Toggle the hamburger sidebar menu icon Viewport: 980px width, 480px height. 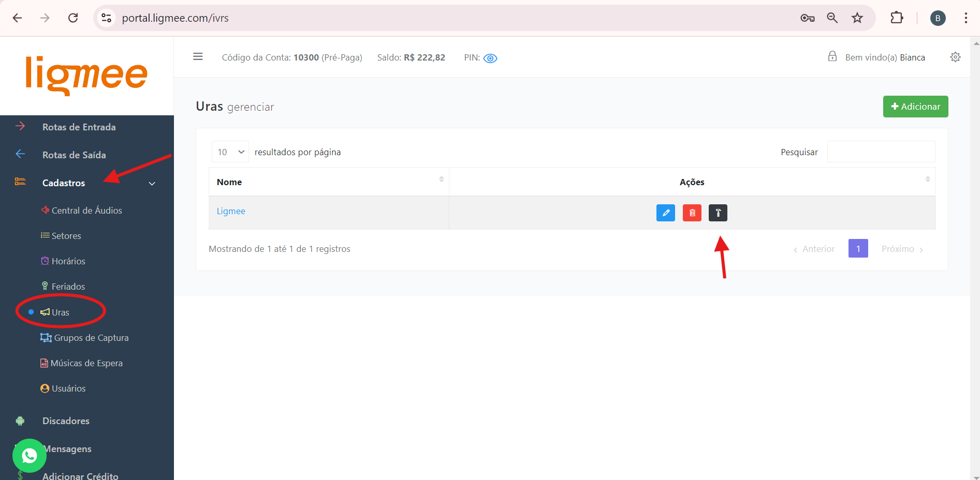[198, 56]
